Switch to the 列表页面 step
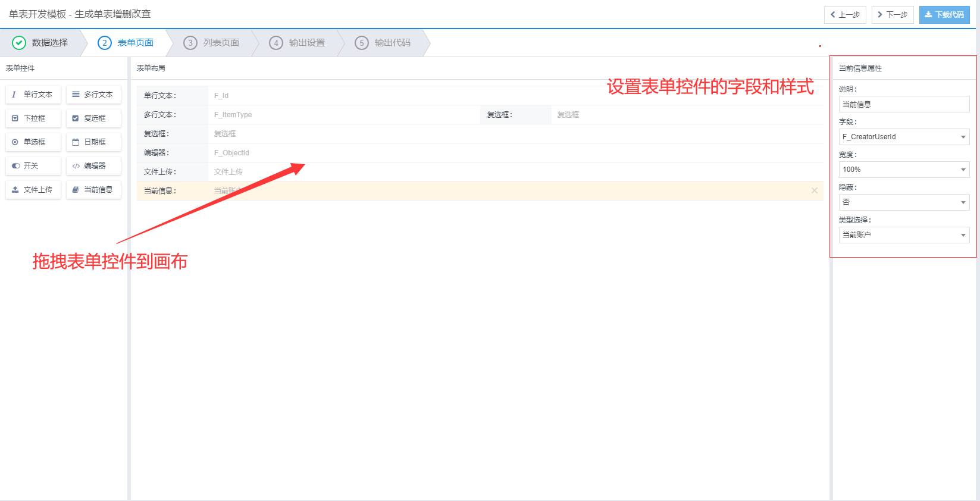Screen dimensions: 980x501 tap(213, 43)
